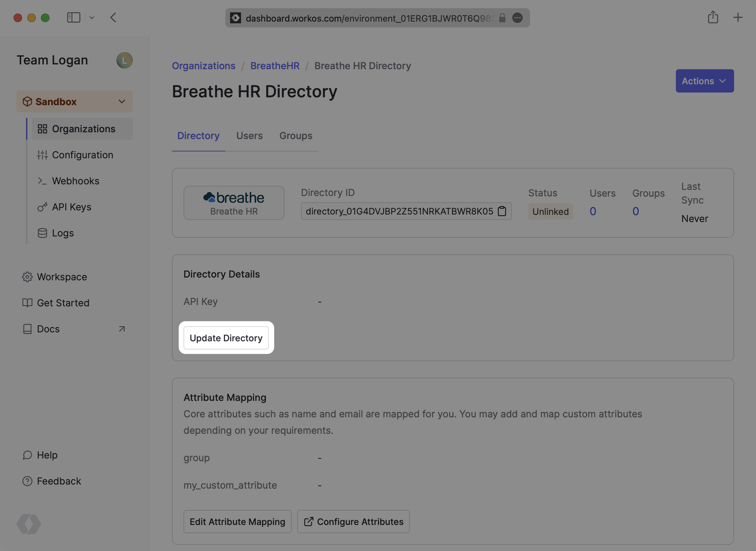Viewport: 756px width, 551px height.
Task: Click the browser share icon
Action: click(x=713, y=17)
